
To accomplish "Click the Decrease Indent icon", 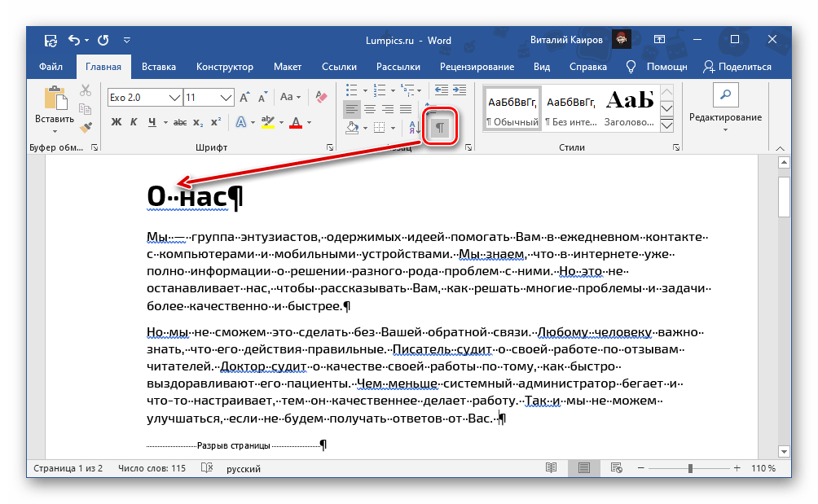I will [x=442, y=90].
